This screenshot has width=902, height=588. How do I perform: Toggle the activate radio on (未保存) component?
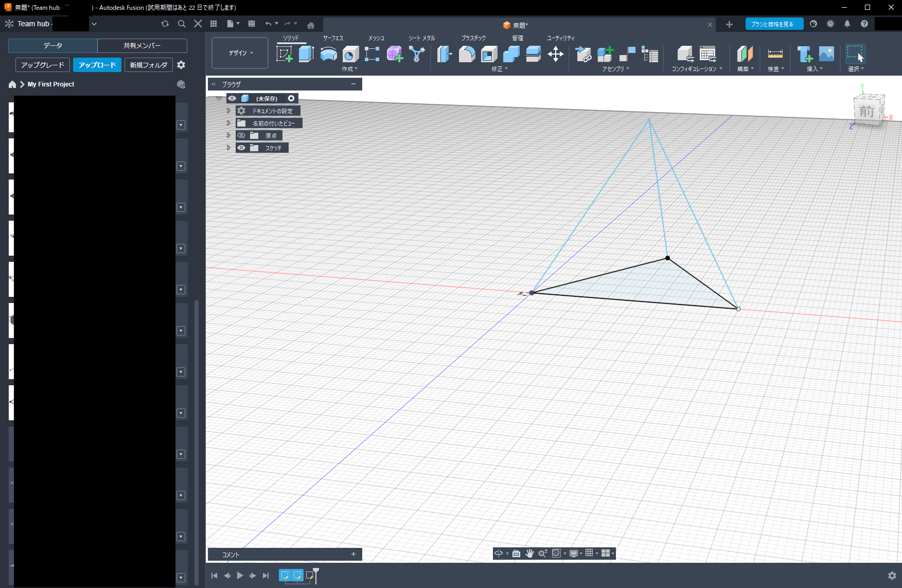point(291,98)
